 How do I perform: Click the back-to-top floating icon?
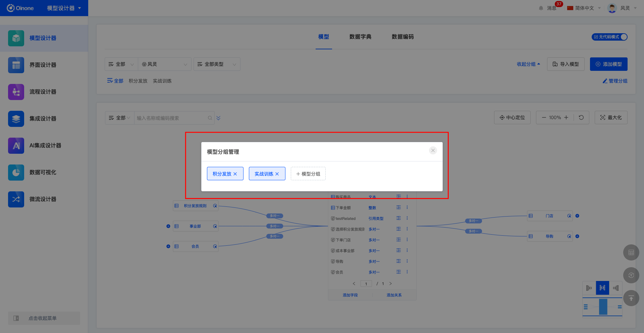(x=631, y=298)
